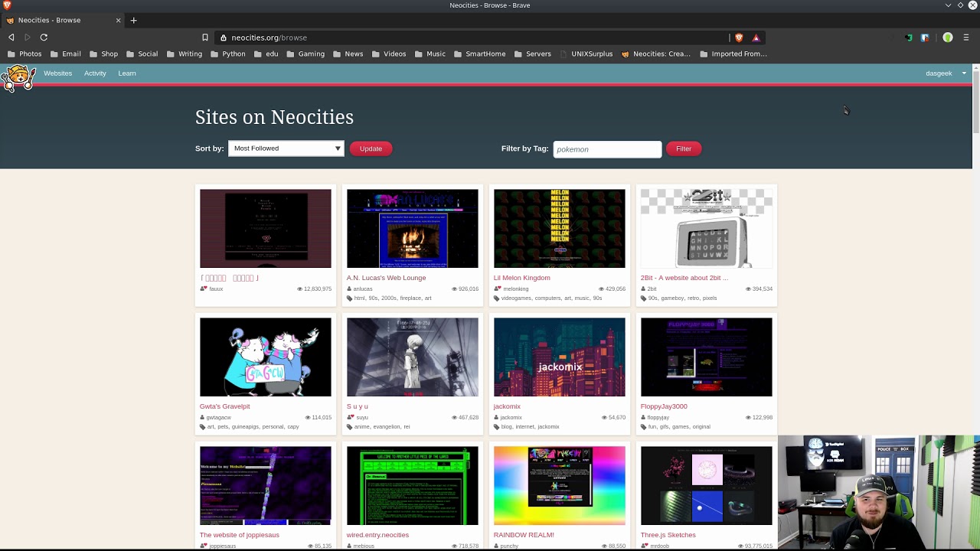980x551 pixels.
Task: Open the SmartHome bookmark folder
Action: [x=479, y=54]
